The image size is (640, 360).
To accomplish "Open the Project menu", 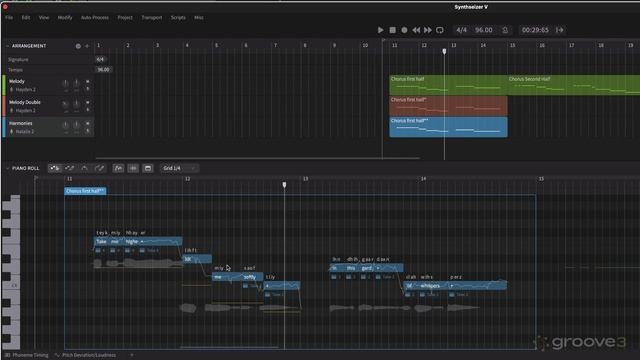I will pyautogui.click(x=125, y=18).
